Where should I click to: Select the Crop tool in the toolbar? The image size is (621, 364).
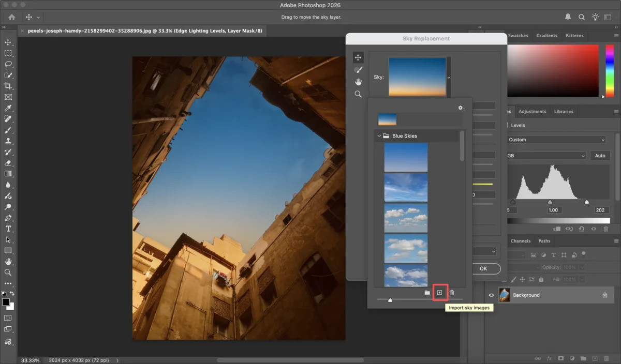click(x=8, y=86)
